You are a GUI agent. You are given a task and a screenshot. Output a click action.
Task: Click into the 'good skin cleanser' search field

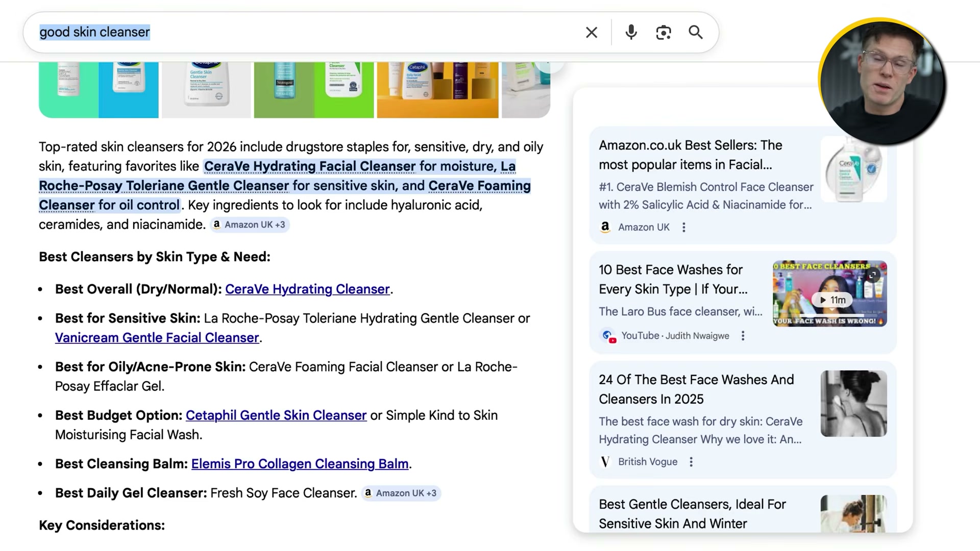[x=306, y=32]
